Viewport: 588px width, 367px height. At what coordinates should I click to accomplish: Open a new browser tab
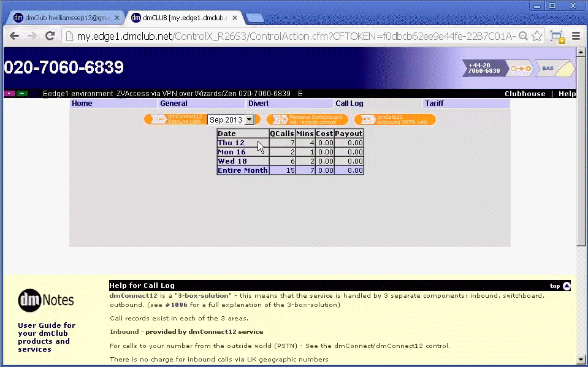tap(255, 18)
